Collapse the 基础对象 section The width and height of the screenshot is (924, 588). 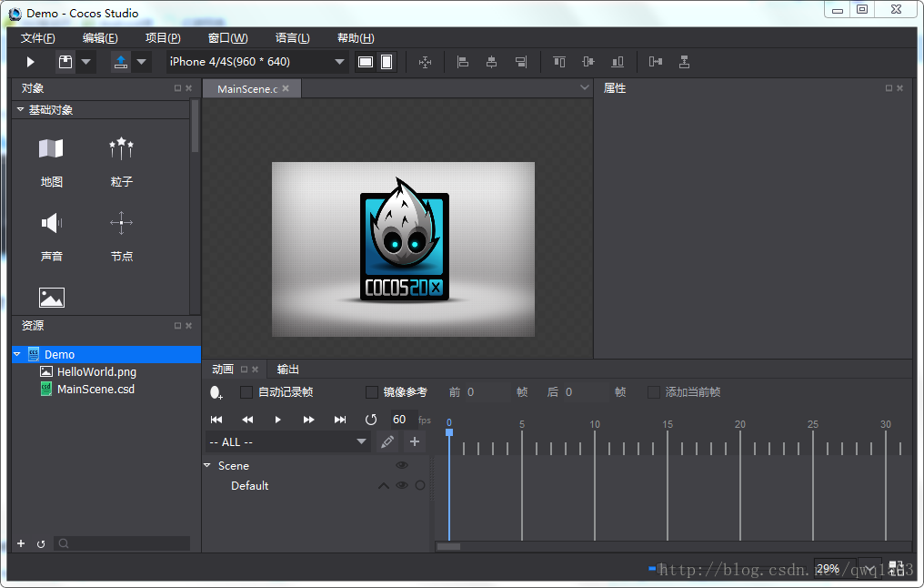(21, 110)
